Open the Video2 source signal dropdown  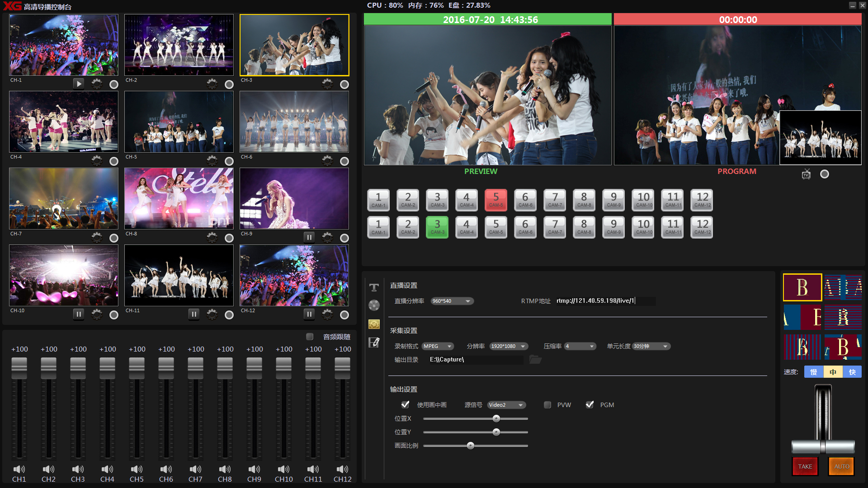pos(507,405)
